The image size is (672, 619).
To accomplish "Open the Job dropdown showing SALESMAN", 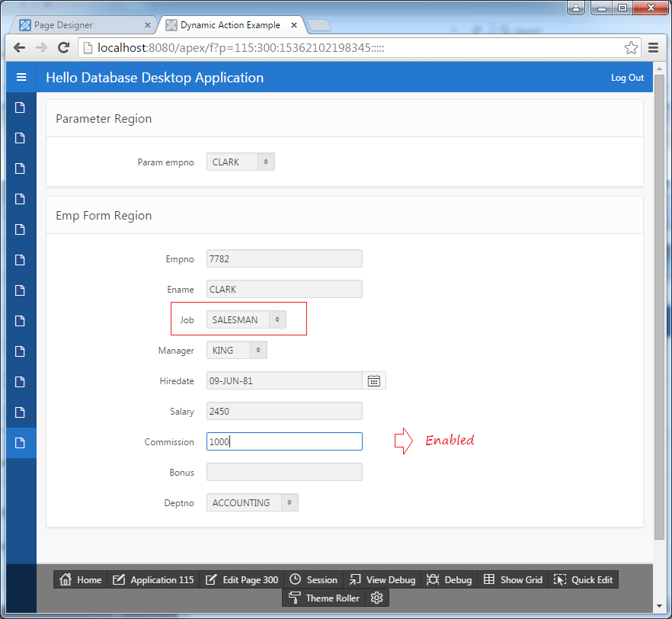I will [246, 319].
